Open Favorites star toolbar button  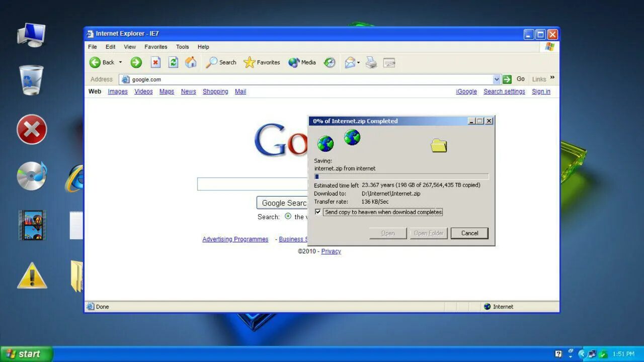pos(262,62)
